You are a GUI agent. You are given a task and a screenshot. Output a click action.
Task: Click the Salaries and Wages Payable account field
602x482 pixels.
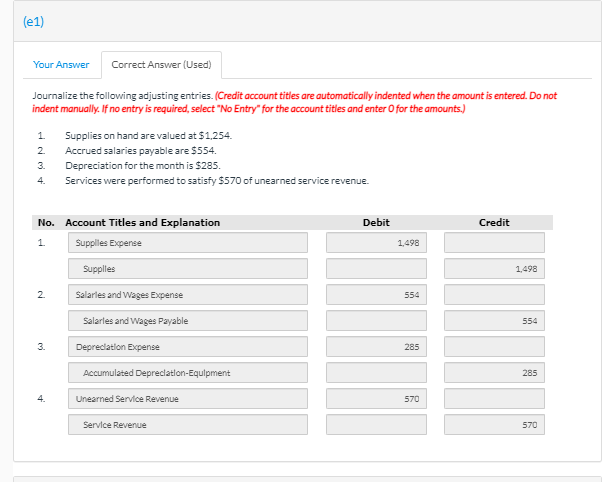(188, 321)
